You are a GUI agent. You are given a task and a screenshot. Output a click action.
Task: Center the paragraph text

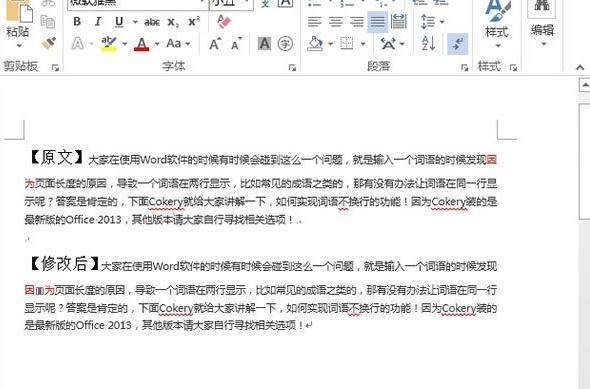(x=336, y=21)
